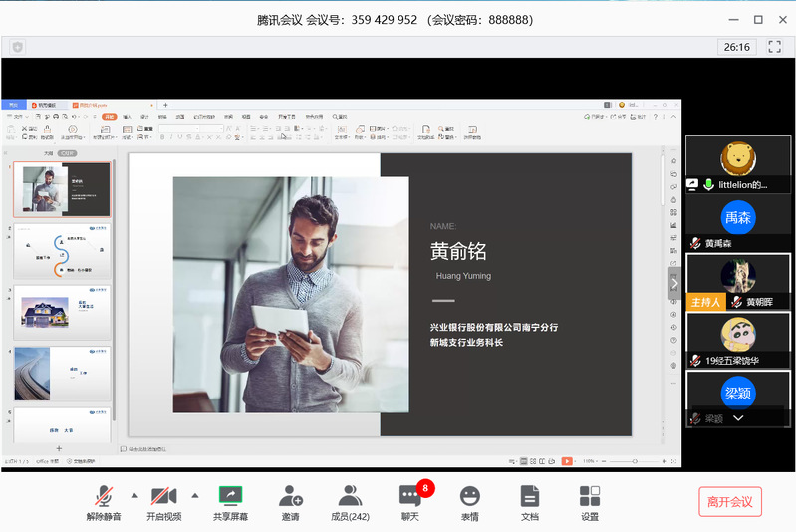Collapse participant strip with side arrow
This screenshot has width=796, height=532.
pyautogui.click(x=674, y=283)
